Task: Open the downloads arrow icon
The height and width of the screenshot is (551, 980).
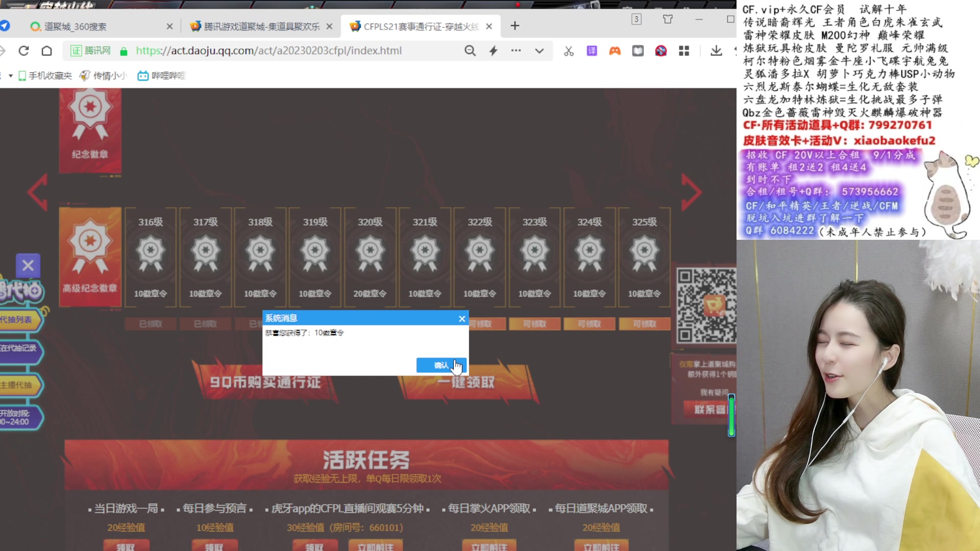Action: coord(716,51)
